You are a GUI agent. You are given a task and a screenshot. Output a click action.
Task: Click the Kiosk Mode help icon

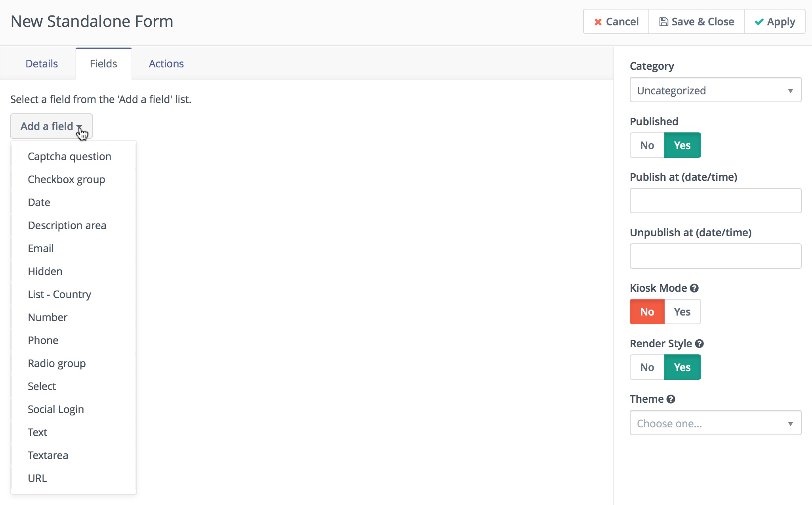694,288
